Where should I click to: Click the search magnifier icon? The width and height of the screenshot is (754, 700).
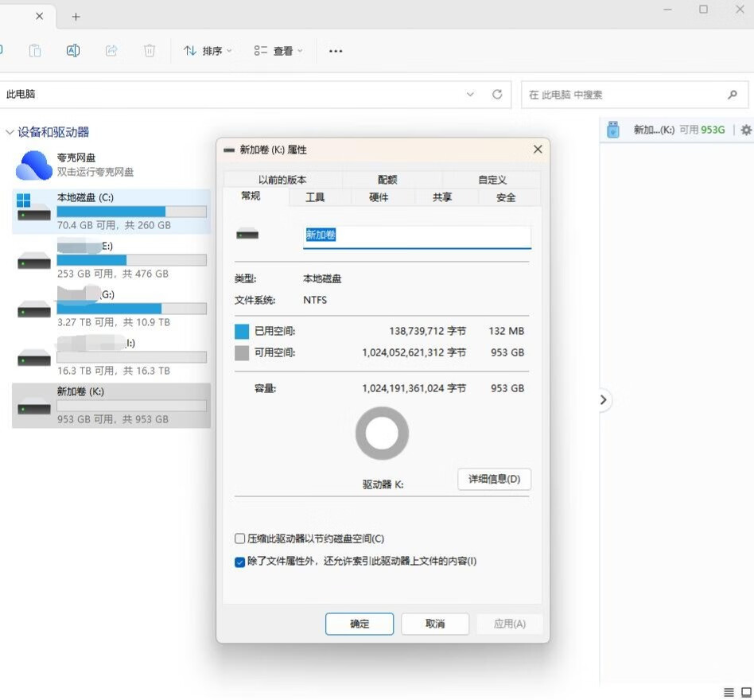tap(733, 95)
